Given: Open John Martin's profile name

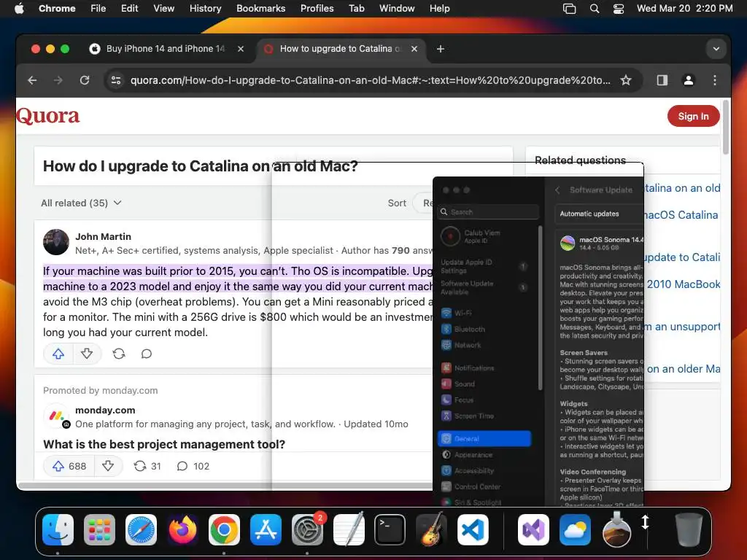Looking at the screenshot, I should click(x=103, y=237).
